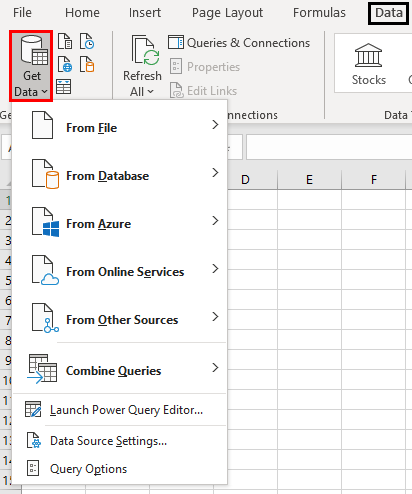The width and height of the screenshot is (412, 494).
Task: Select the Stocks data type
Action: 369,65
